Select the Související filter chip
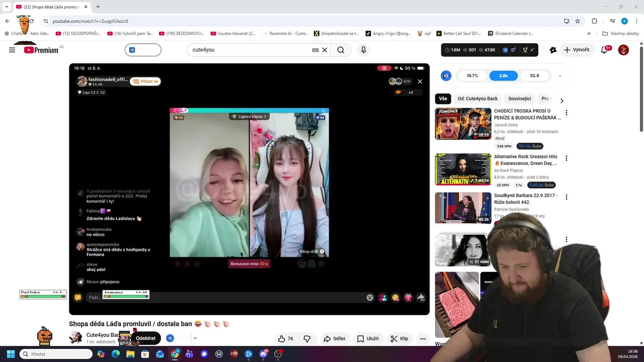644x362 pixels. pyautogui.click(x=520, y=99)
